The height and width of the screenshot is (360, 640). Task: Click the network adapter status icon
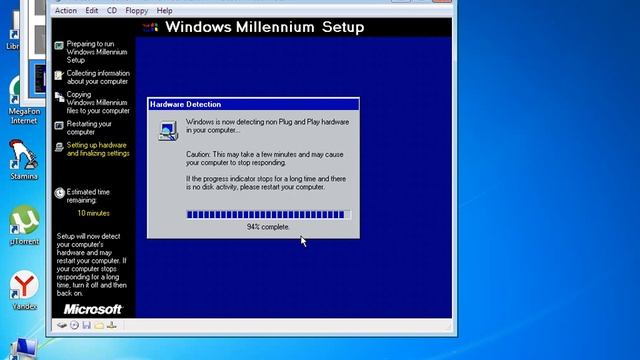112,325
